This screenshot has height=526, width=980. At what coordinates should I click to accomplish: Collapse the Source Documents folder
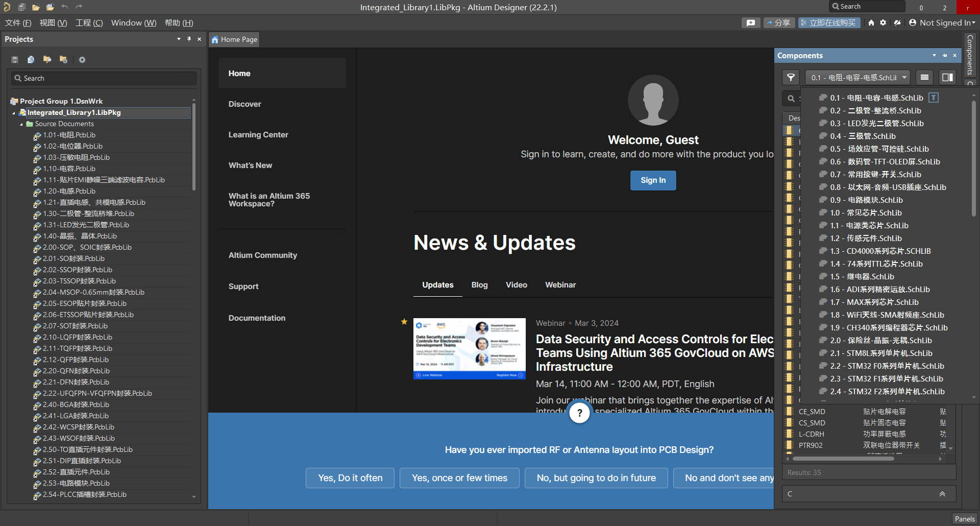click(21, 124)
